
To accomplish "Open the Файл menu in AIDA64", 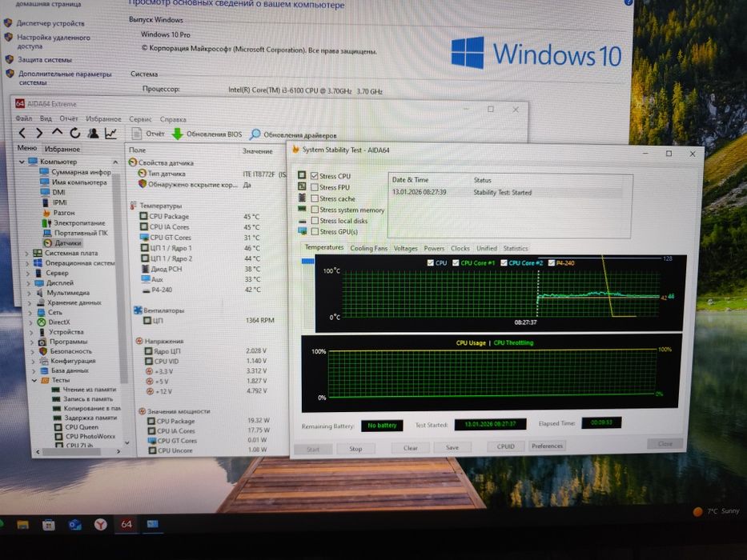I will [23, 118].
